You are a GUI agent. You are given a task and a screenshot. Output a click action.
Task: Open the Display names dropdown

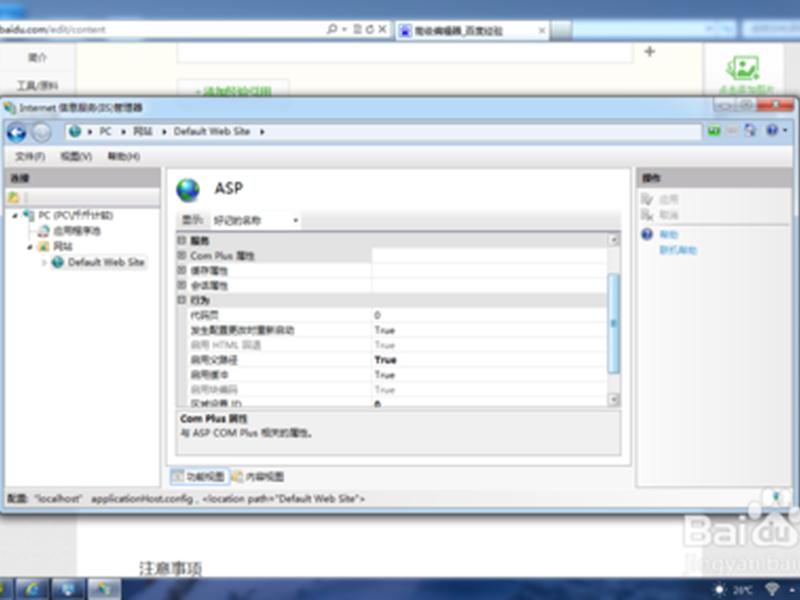(x=256, y=220)
